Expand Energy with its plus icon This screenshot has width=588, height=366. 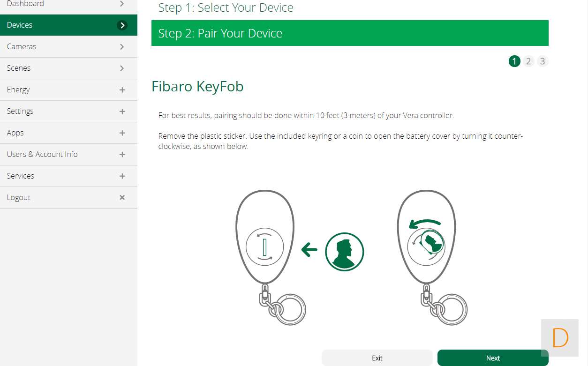click(122, 90)
